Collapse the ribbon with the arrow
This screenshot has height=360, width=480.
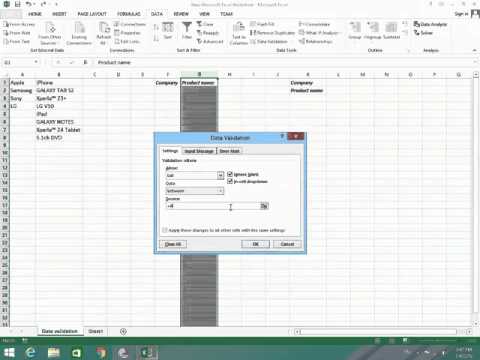point(475,50)
